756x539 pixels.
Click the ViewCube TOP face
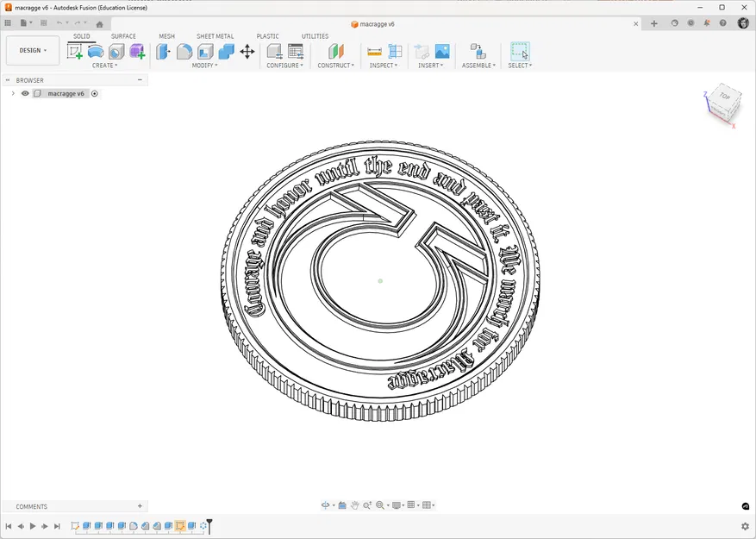[725, 96]
